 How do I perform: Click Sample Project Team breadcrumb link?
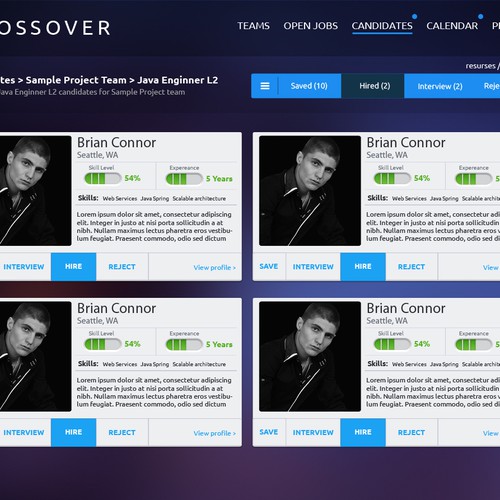coord(76,80)
